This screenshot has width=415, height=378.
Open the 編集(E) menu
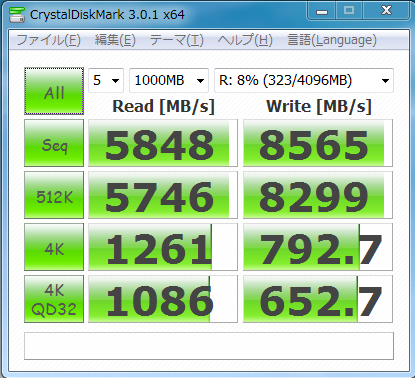pos(115,40)
